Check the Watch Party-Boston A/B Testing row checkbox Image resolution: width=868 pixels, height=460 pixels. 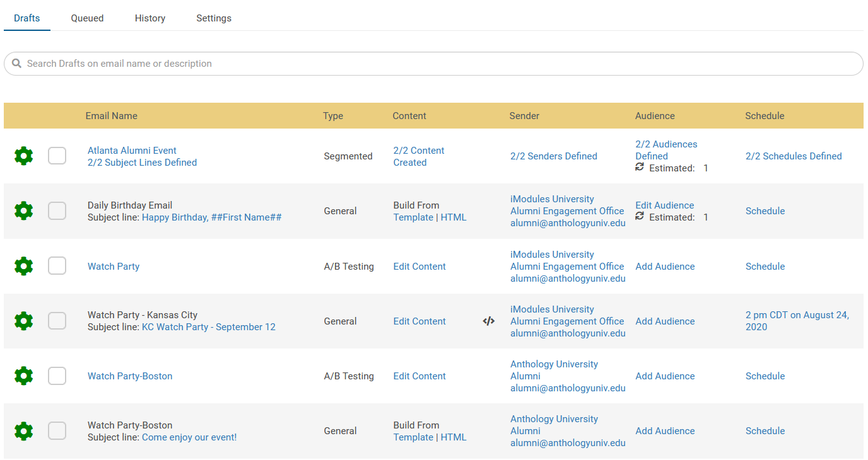click(x=57, y=376)
